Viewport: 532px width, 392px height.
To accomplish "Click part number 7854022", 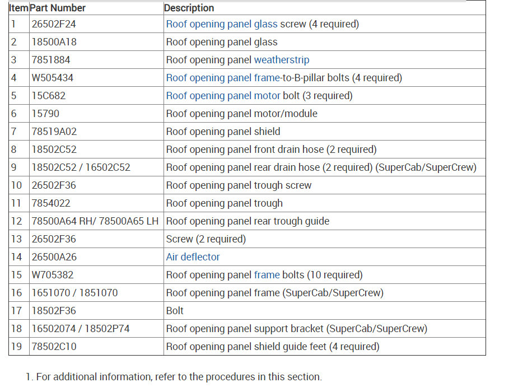I will pyautogui.click(x=51, y=203).
